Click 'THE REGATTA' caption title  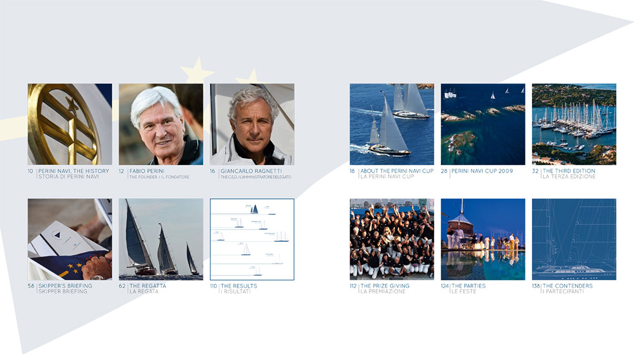[x=148, y=285]
